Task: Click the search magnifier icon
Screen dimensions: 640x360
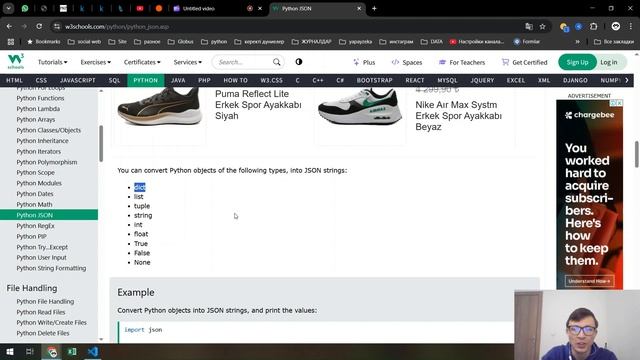Action: (x=277, y=62)
